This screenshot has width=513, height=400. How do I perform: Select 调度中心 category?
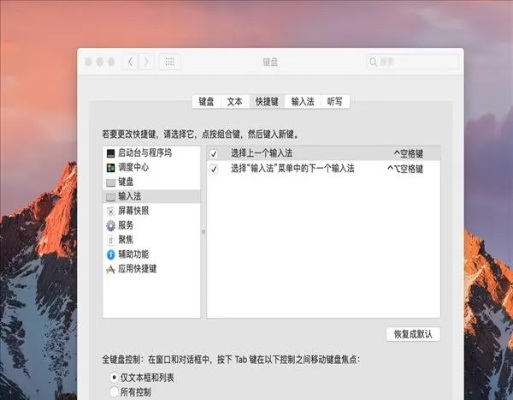pyautogui.click(x=152, y=168)
